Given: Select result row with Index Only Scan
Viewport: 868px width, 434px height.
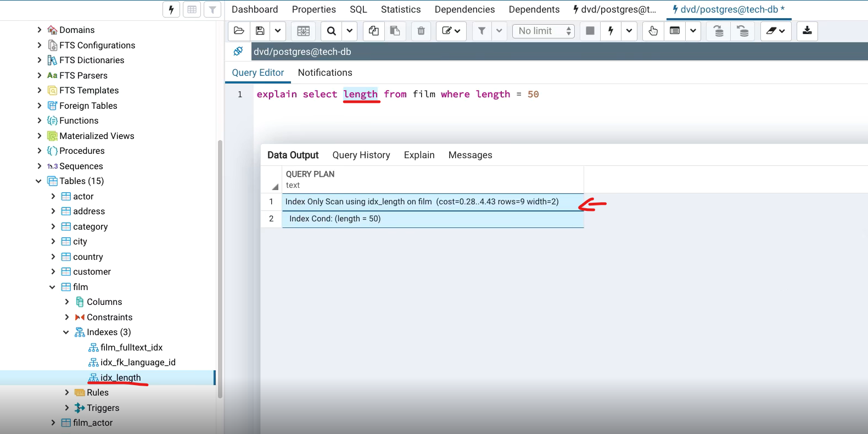Looking at the screenshot, I should (x=433, y=202).
